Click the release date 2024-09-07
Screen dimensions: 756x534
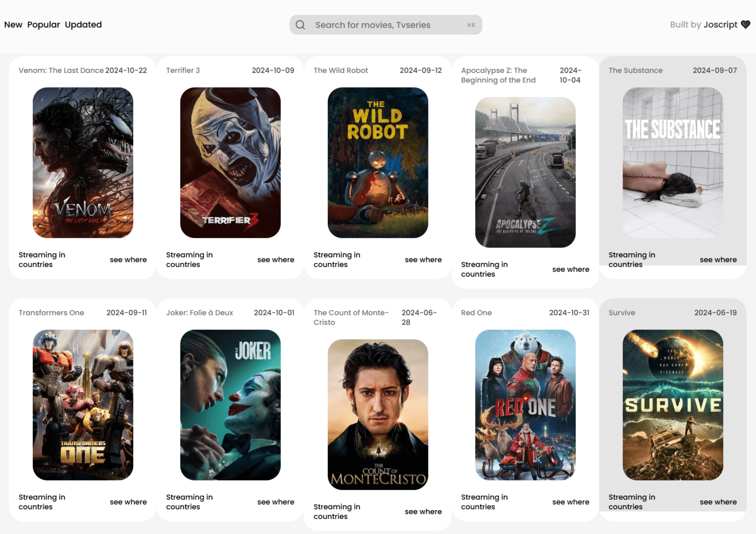pyautogui.click(x=715, y=70)
